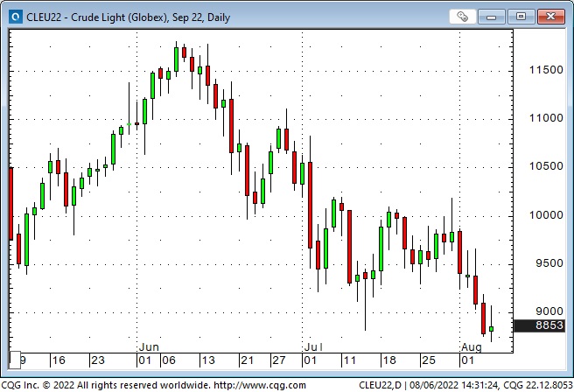Click the 13 date label on time axis

pos(208,360)
